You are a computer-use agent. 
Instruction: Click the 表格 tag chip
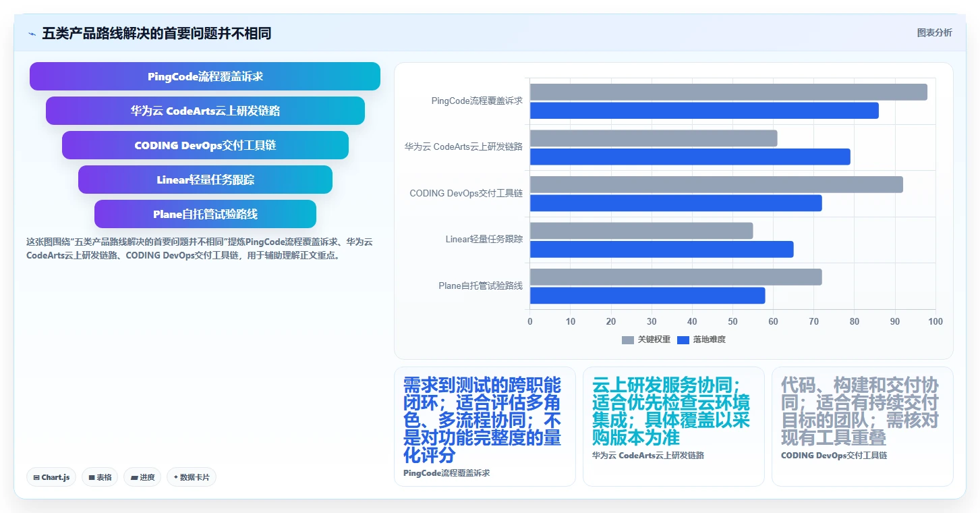pyautogui.click(x=100, y=477)
